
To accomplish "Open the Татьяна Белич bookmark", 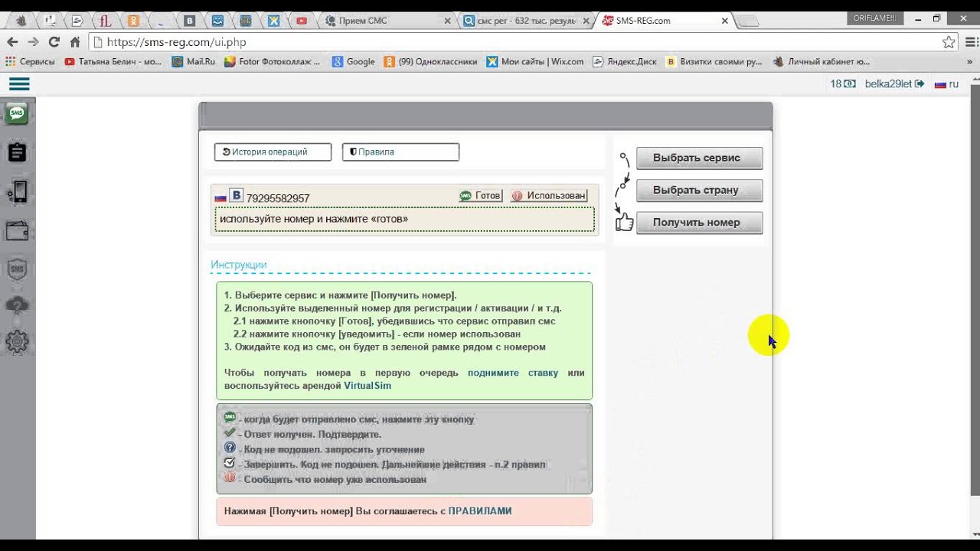I will (113, 62).
